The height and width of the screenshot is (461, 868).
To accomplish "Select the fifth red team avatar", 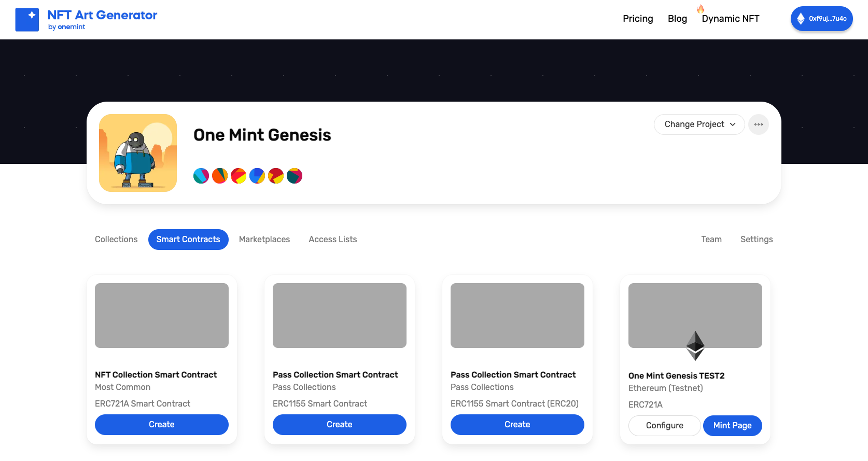I will (x=276, y=176).
